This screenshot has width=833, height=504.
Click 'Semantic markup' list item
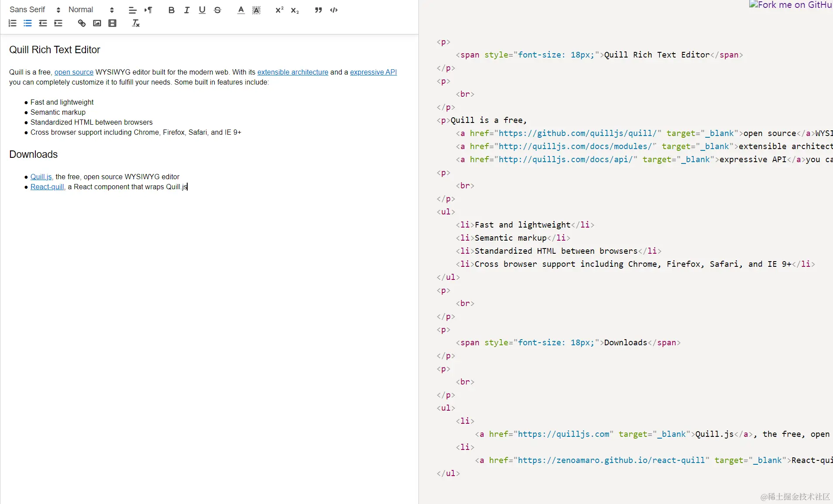coord(58,112)
